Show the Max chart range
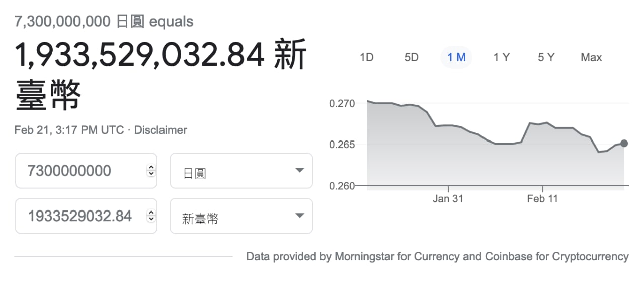The image size is (644, 282). pos(591,57)
